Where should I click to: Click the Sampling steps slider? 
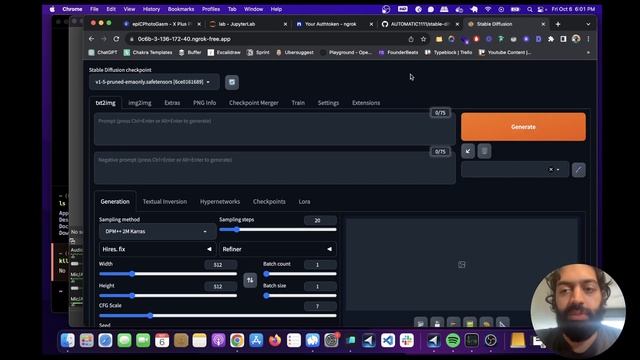click(278, 229)
